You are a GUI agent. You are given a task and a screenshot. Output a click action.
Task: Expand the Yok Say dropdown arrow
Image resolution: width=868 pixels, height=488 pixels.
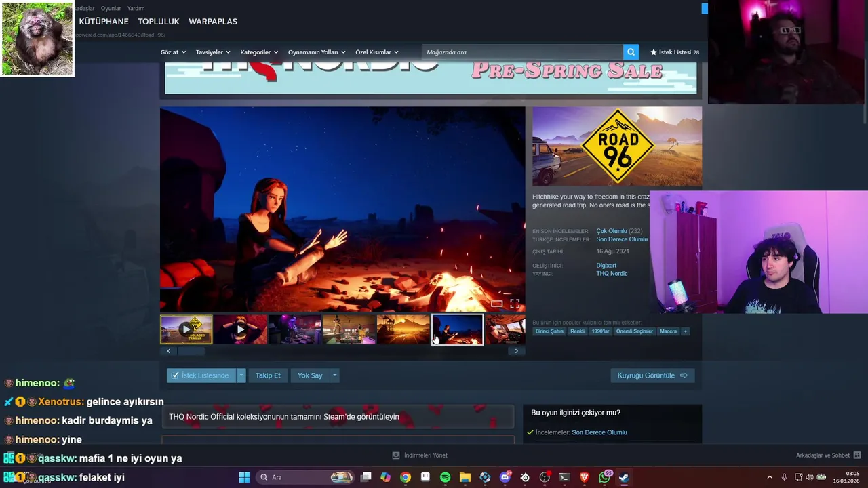334,375
